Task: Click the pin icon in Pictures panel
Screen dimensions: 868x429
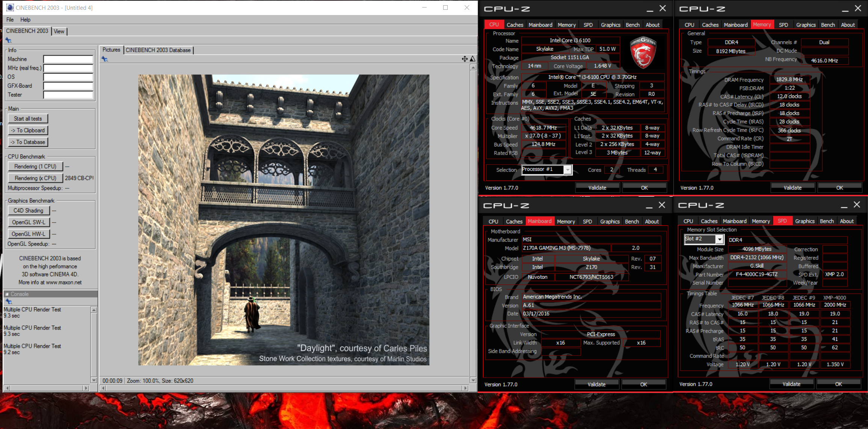Action: [x=105, y=59]
